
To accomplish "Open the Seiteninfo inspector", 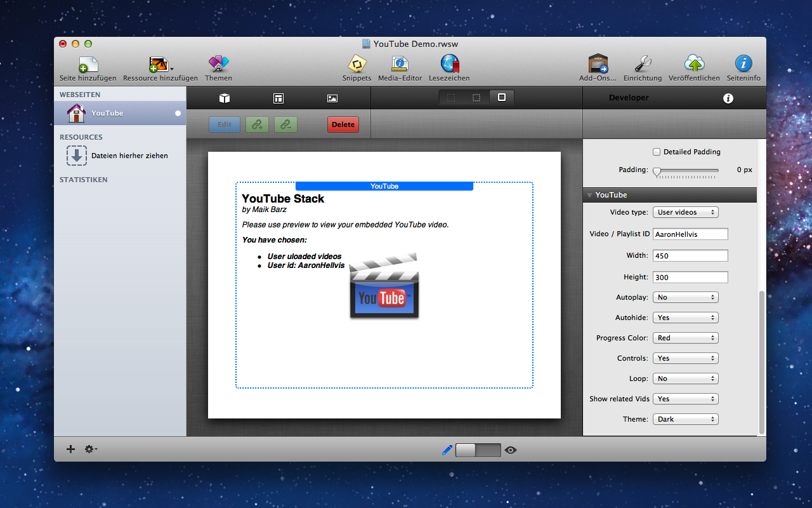I will [x=743, y=63].
